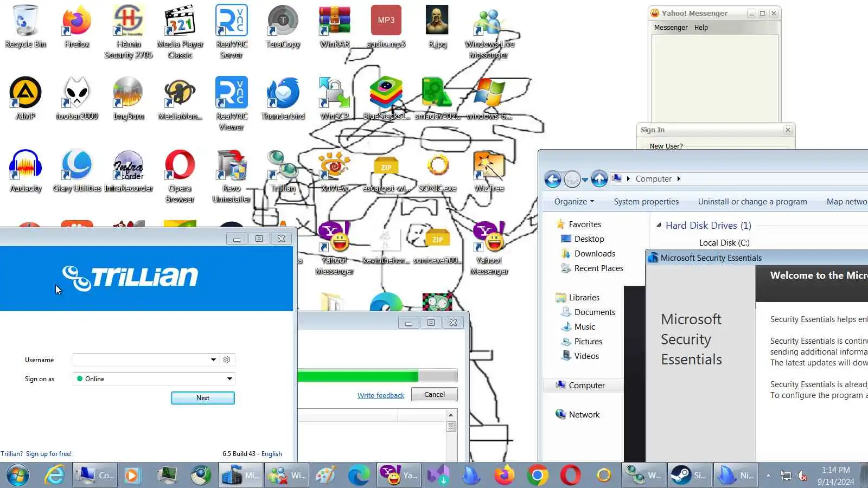Open the RealVNC Server shortcut
868x488 pixels.
click(x=232, y=31)
